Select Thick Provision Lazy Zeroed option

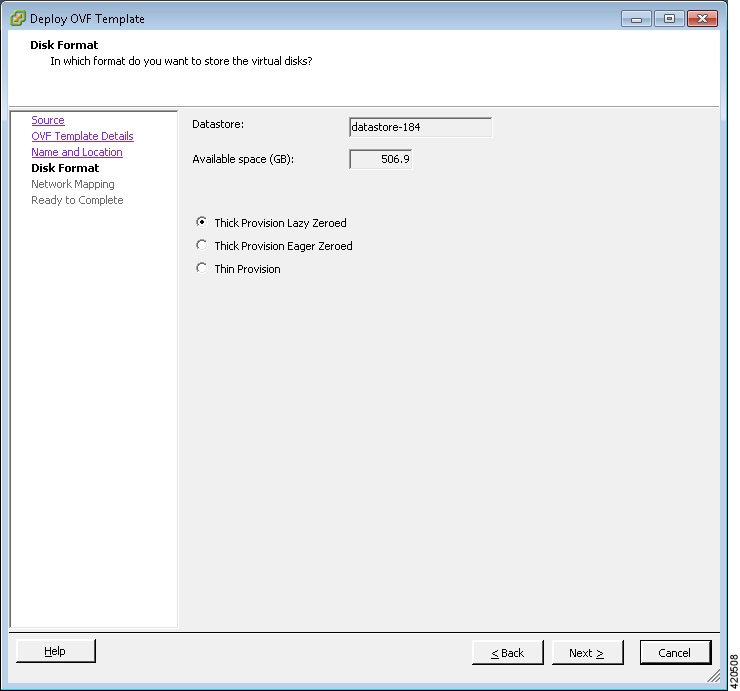click(202, 222)
